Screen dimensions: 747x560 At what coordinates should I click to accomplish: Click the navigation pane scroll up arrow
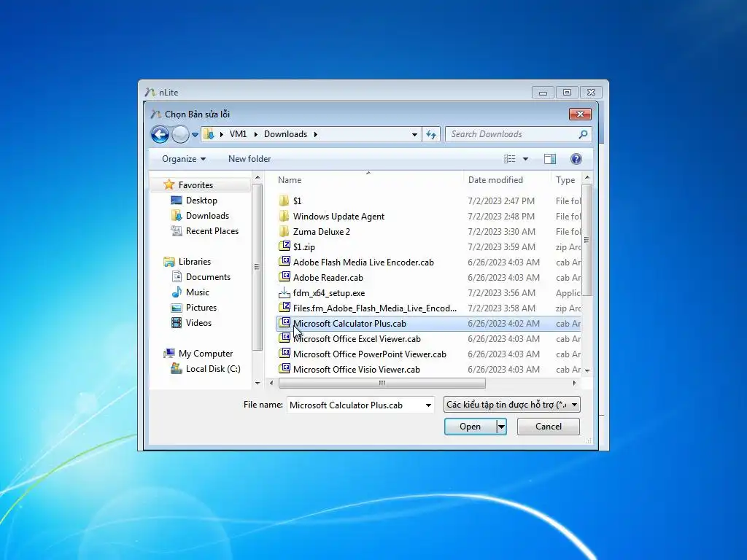click(258, 178)
